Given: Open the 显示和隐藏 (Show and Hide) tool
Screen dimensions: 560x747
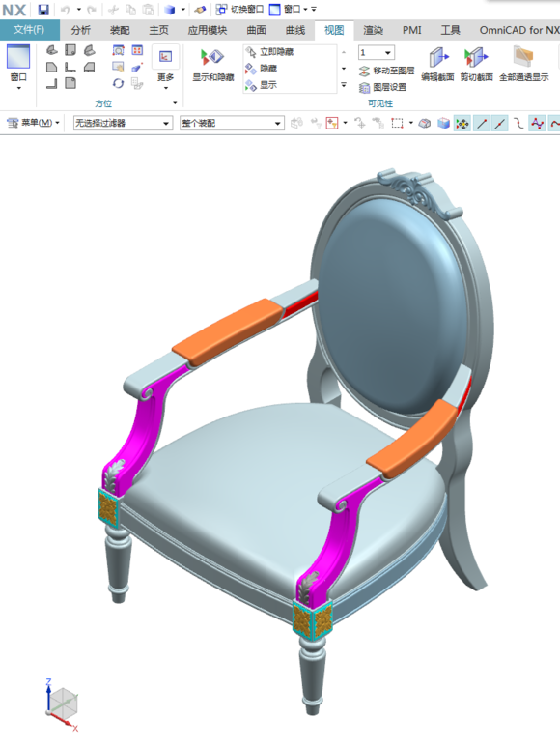Looking at the screenshot, I should tap(212, 66).
